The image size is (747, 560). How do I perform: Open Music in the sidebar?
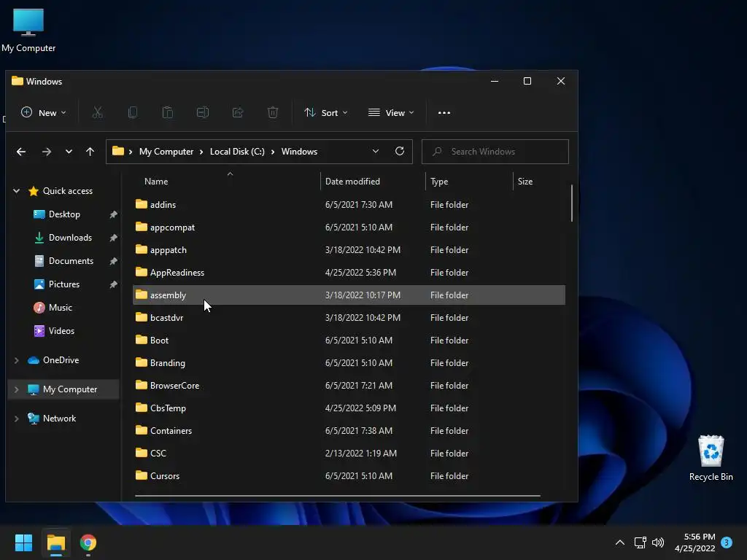(x=61, y=308)
